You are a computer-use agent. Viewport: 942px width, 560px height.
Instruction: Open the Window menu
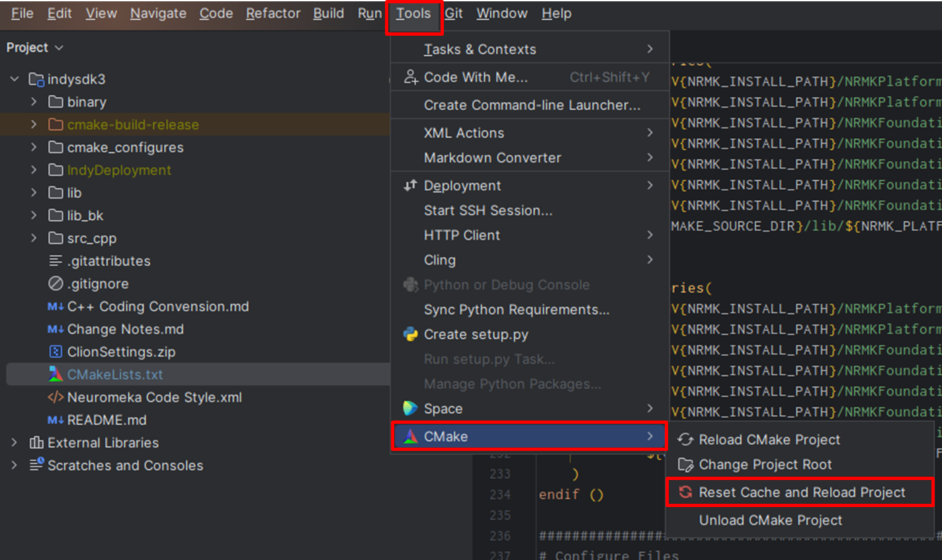pos(502,14)
